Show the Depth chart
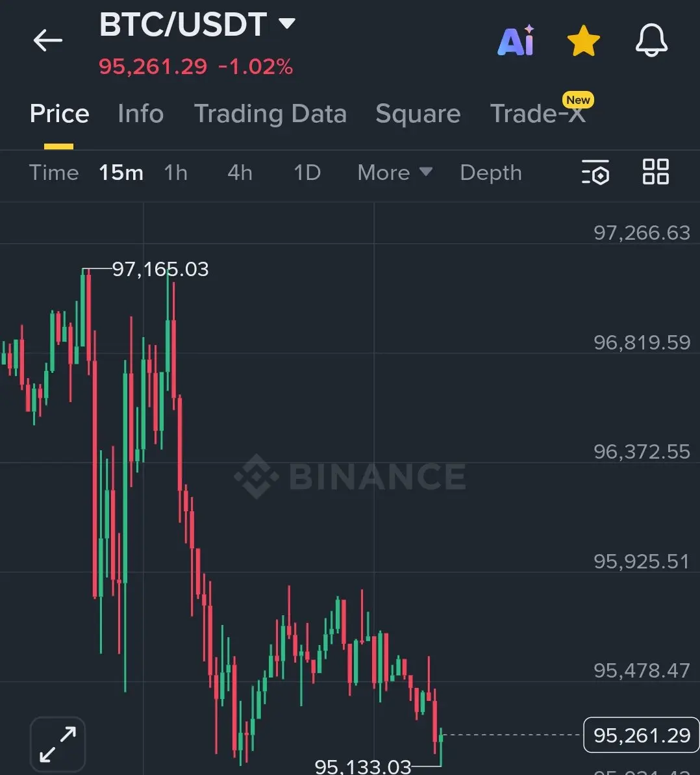Viewport: 700px width, 775px height. (x=490, y=173)
